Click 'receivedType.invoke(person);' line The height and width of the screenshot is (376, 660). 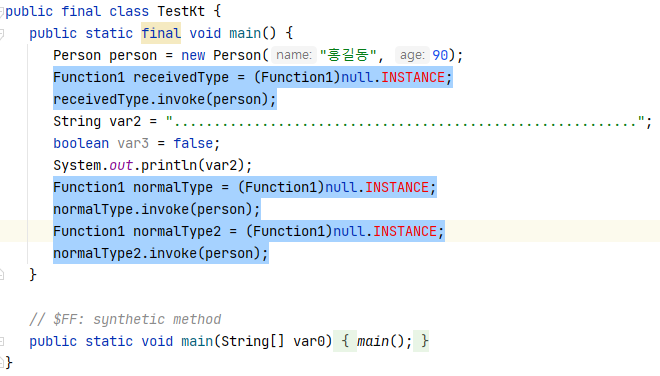click(x=165, y=100)
